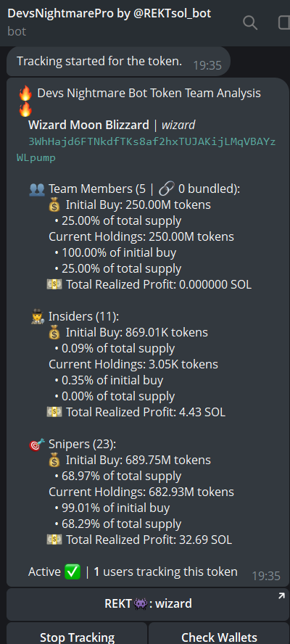290x644 pixels.
Task: Select the Tracking started message bubble
Action: pyautogui.click(x=118, y=62)
